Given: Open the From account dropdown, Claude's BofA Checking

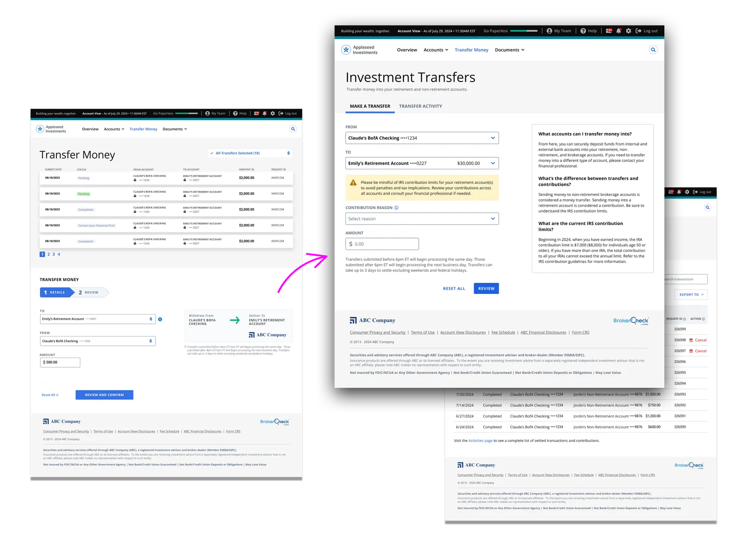Looking at the screenshot, I should (422, 138).
